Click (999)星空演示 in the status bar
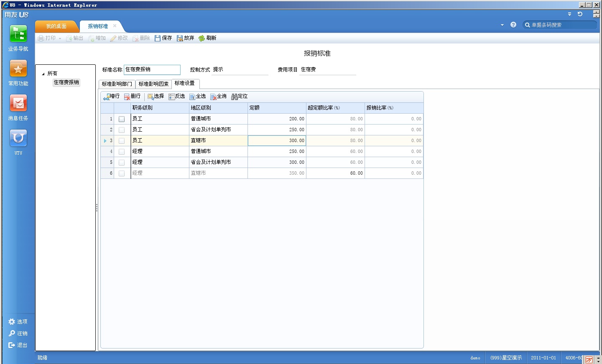The height and width of the screenshot is (364, 602). tap(506, 358)
